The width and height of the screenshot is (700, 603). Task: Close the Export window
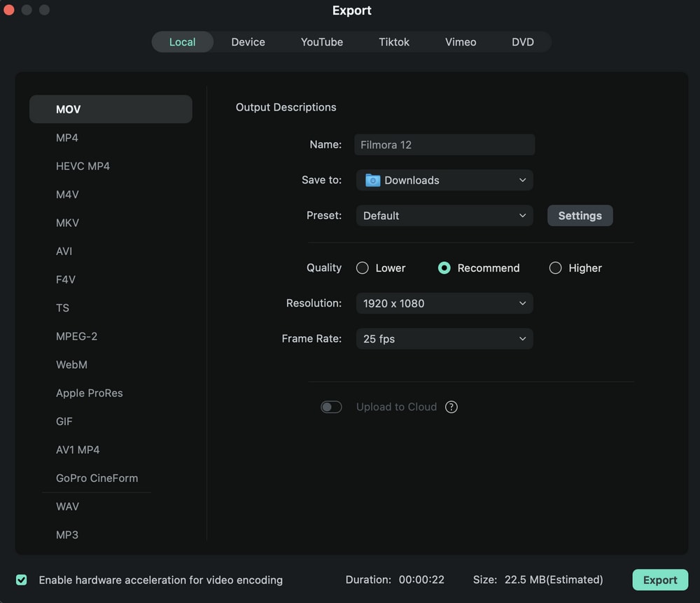(9, 10)
